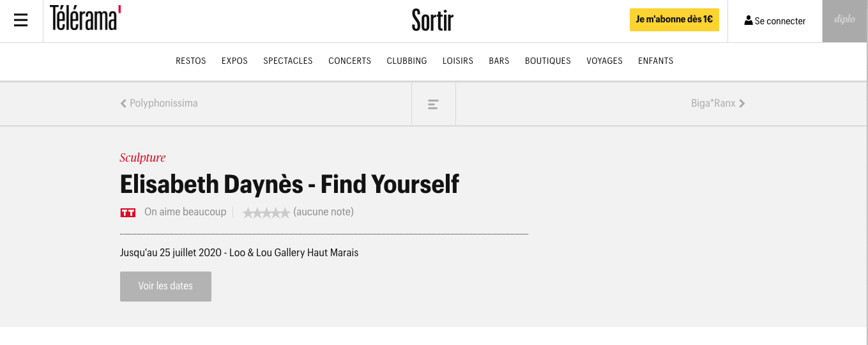The image size is (868, 345).
Task: Click the user icon beside Se connecter
Action: click(749, 21)
